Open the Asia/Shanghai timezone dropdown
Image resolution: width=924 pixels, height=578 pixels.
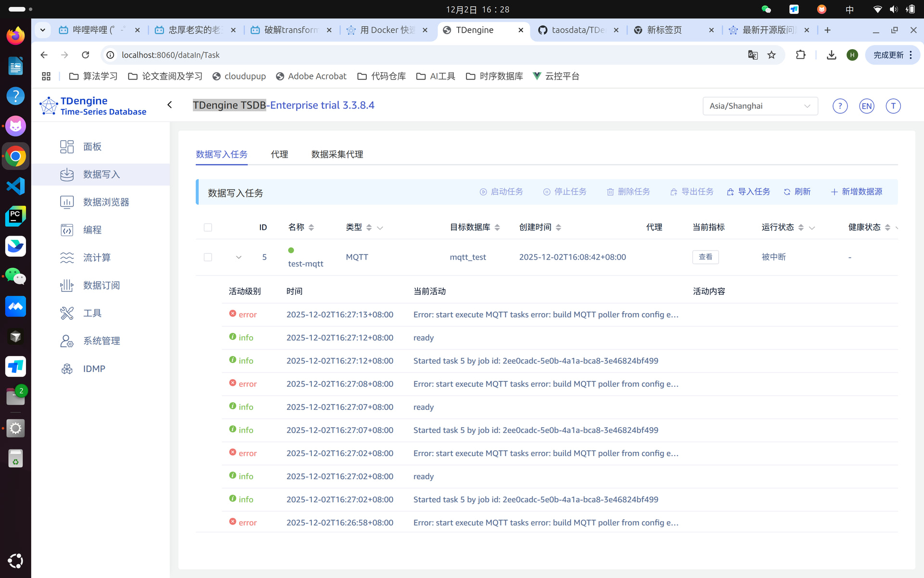coord(760,106)
